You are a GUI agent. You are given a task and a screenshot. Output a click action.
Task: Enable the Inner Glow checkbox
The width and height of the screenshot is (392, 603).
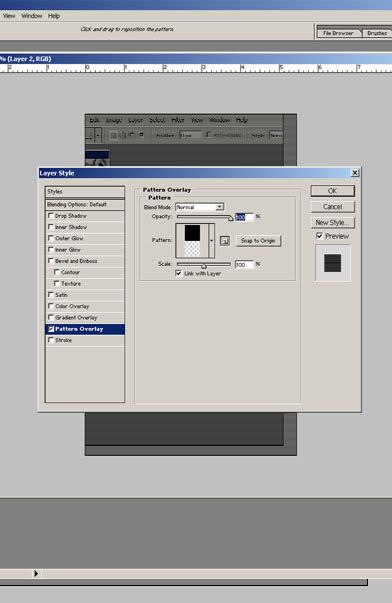50,250
